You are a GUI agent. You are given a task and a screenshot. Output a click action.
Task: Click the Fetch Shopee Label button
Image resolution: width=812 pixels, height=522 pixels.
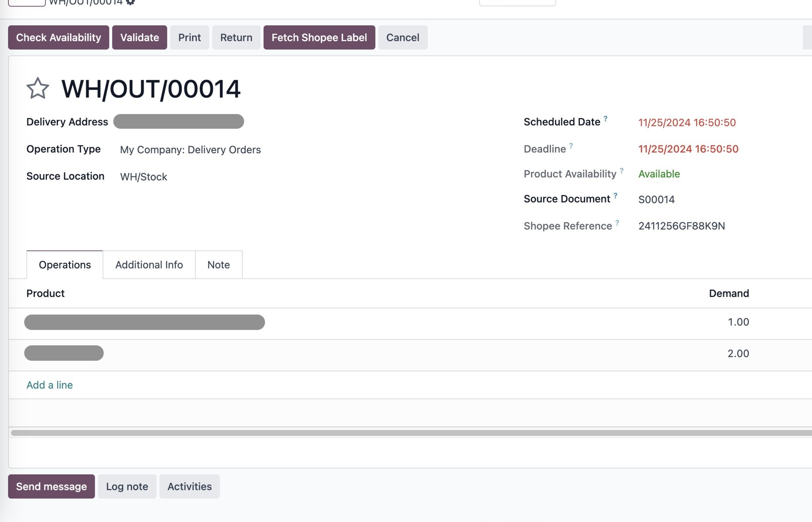[319, 37]
